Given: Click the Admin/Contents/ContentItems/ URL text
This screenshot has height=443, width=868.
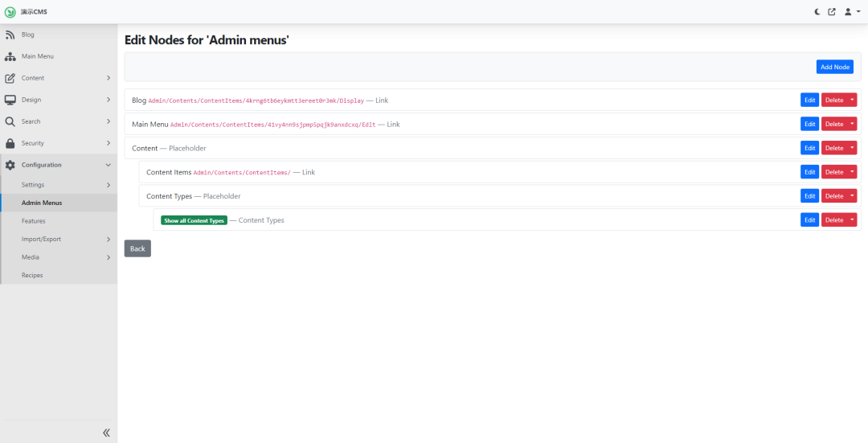Looking at the screenshot, I should point(242,173).
